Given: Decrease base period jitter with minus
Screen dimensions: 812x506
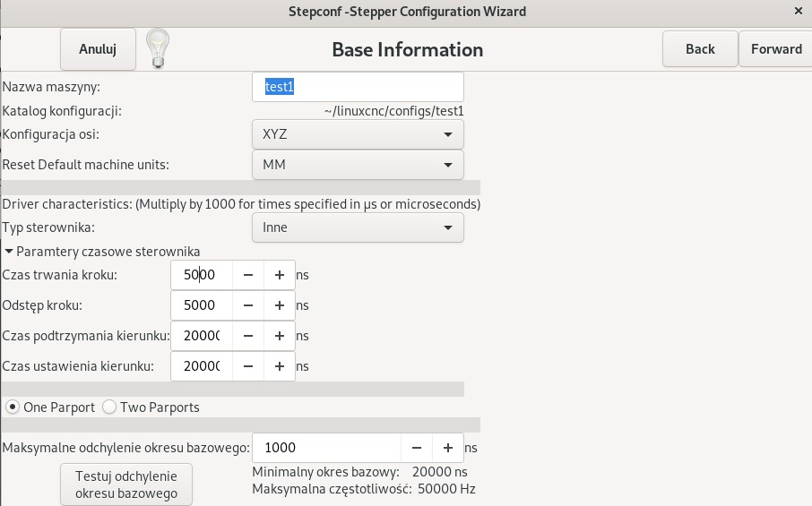Looking at the screenshot, I should 417,448.
